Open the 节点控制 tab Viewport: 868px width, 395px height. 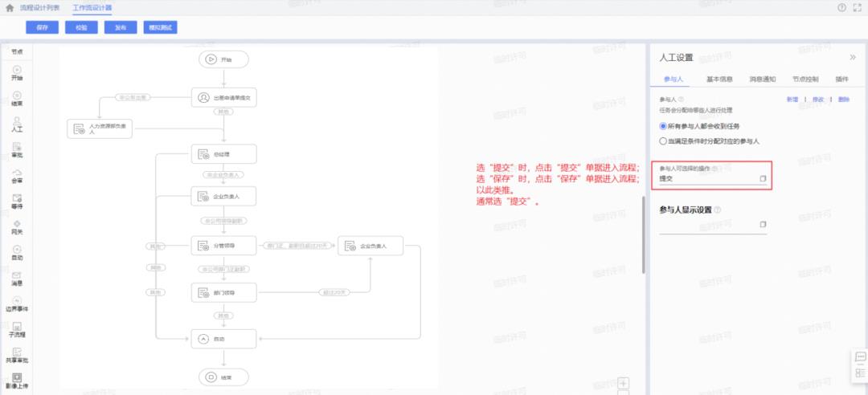coord(805,79)
